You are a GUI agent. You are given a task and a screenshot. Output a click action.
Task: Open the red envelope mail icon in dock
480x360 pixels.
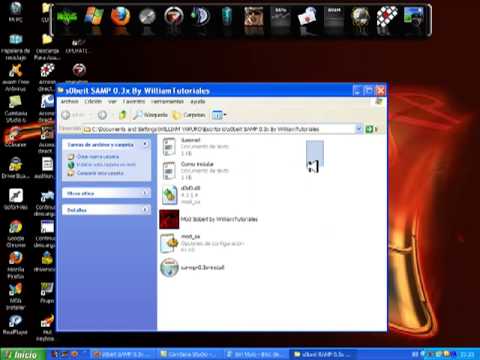(x=307, y=17)
